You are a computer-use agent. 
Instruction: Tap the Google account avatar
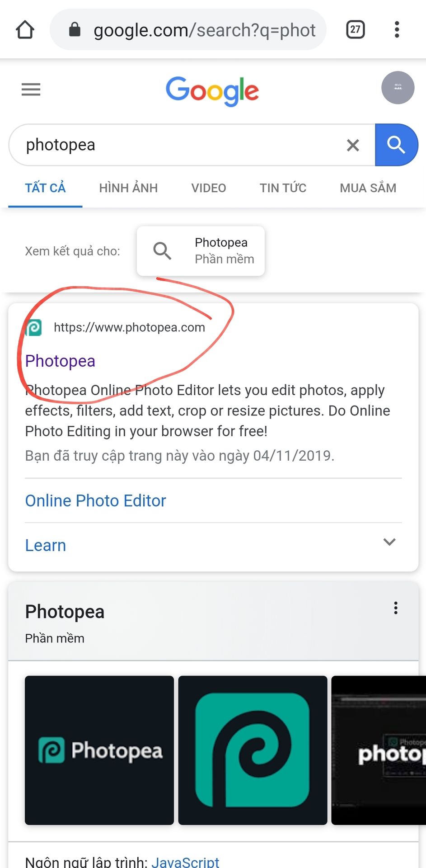398,88
